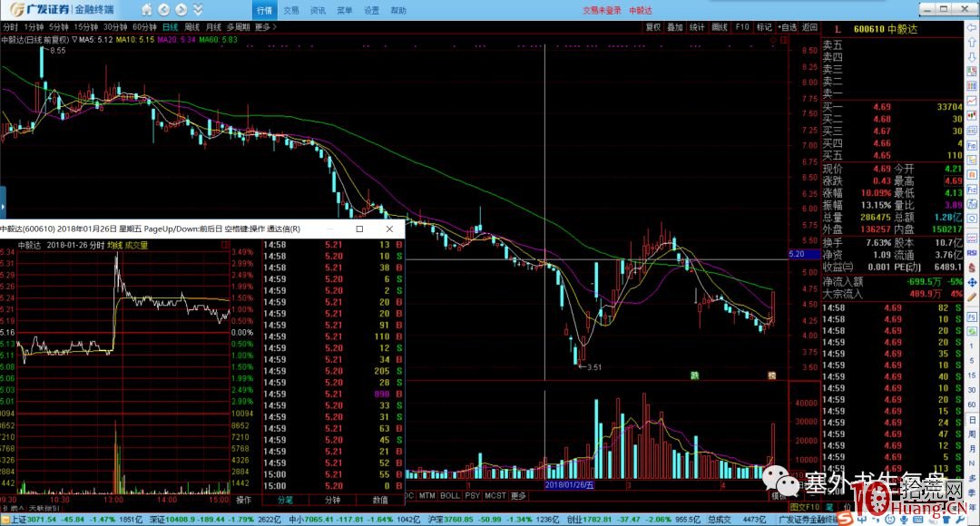The width and height of the screenshot is (980, 526).
Task: Click the 标记 mark button
Action: [x=764, y=27]
